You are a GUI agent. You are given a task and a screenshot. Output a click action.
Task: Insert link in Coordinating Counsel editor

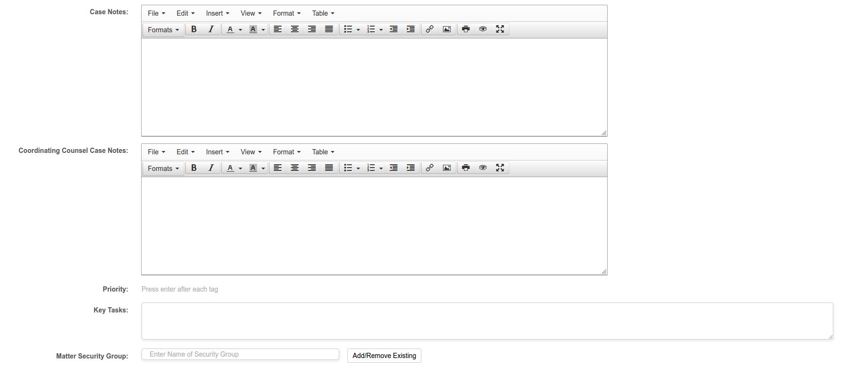430,168
